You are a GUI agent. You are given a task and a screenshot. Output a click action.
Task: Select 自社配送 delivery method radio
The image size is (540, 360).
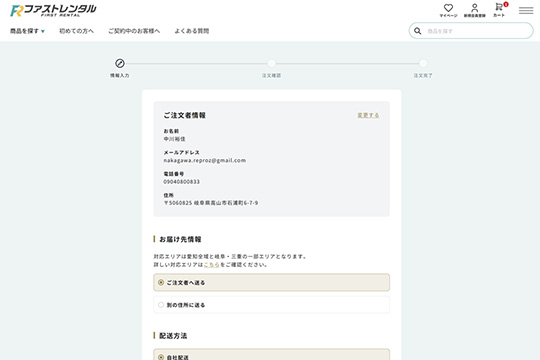click(271, 355)
